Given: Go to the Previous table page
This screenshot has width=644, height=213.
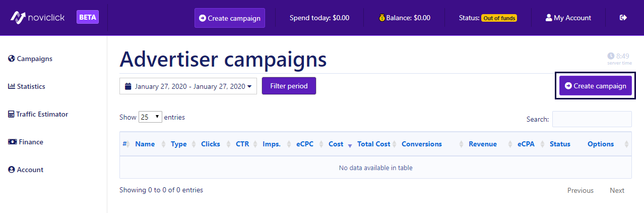Looking at the screenshot, I should [x=580, y=190].
